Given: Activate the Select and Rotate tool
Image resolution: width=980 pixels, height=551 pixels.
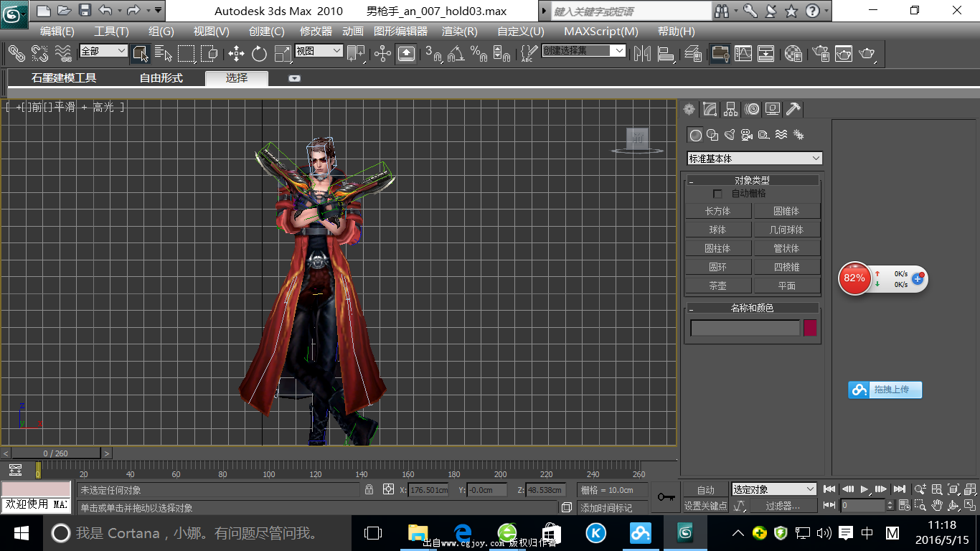Looking at the screenshot, I should [259, 53].
